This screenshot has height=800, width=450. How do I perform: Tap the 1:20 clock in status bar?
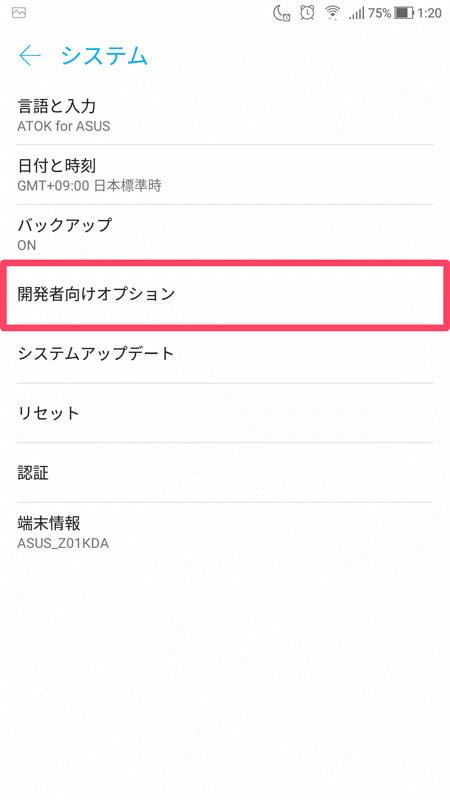pos(429,13)
